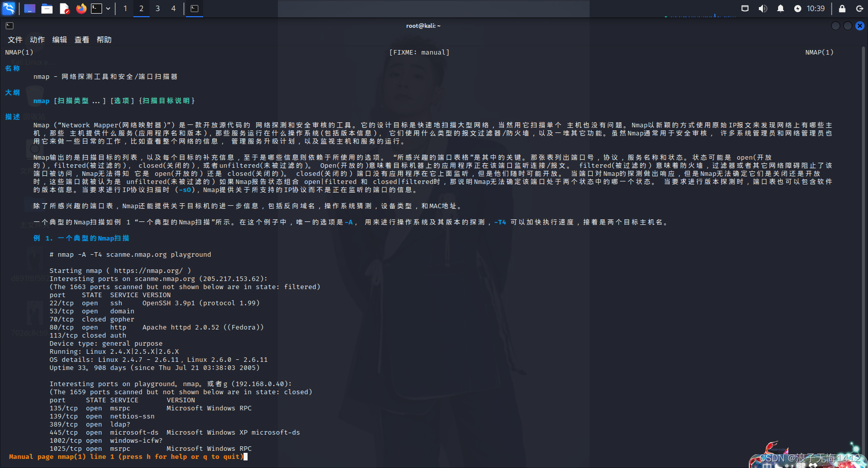This screenshot has width=868, height=468.
Task: Open the 帮助 menu
Action: click(x=104, y=39)
